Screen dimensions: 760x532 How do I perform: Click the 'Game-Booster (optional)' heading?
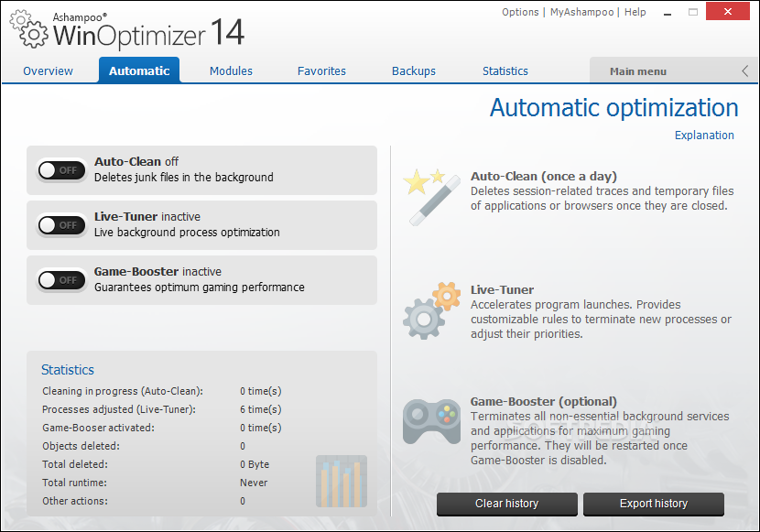[x=543, y=402]
